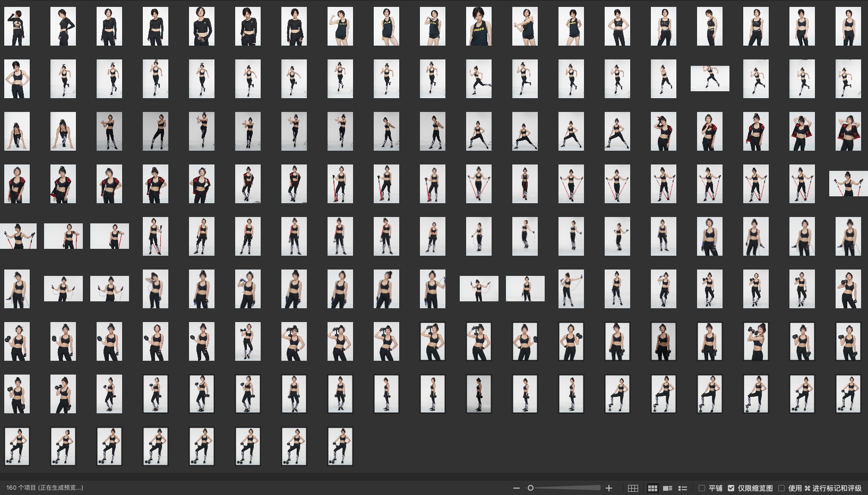
Task: Switch to view content as thumbnails
Action: pyautogui.click(x=652, y=488)
